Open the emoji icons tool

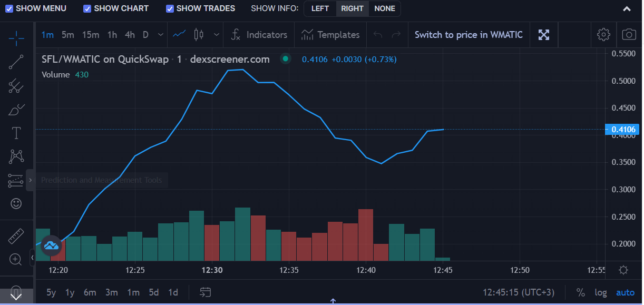coord(16,203)
